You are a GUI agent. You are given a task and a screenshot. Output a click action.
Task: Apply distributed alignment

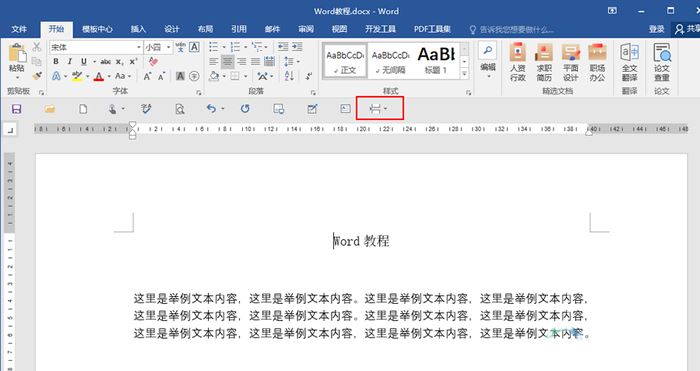click(x=270, y=62)
